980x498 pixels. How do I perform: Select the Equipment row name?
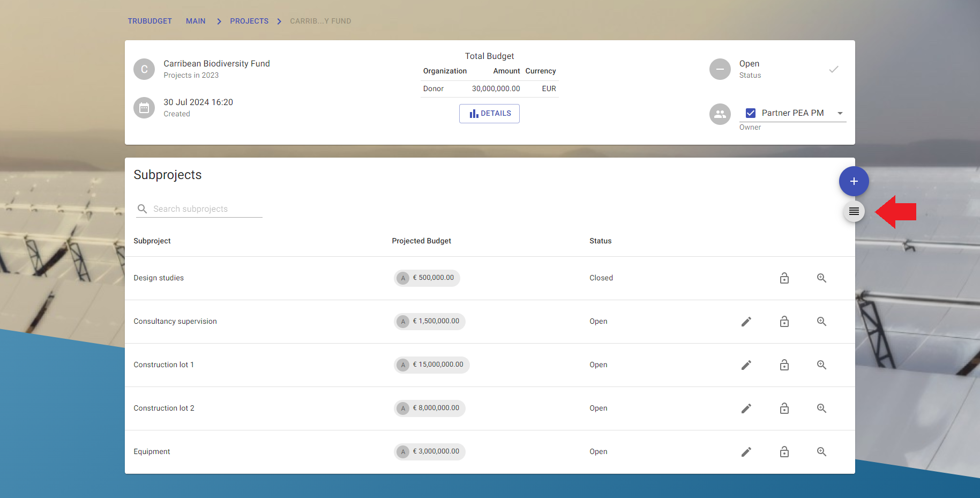(152, 451)
